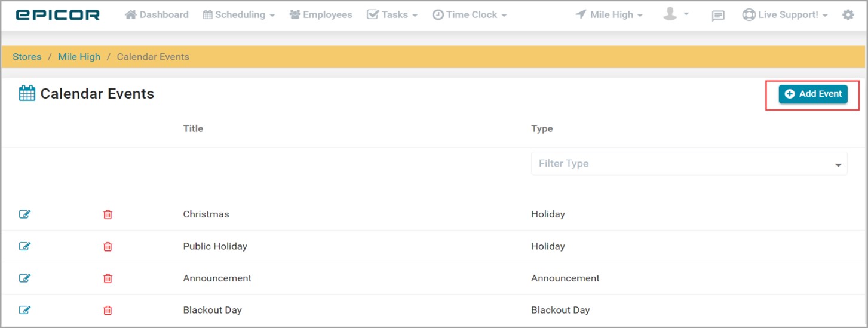Follow the Mile High breadcrumb link
Image resolution: width=868 pixels, height=328 pixels.
click(79, 57)
